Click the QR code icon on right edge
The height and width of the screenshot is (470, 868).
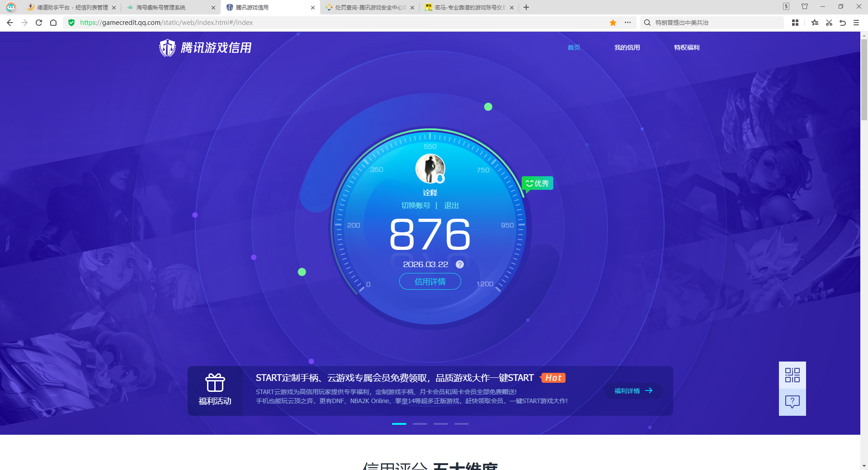tap(792, 375)
